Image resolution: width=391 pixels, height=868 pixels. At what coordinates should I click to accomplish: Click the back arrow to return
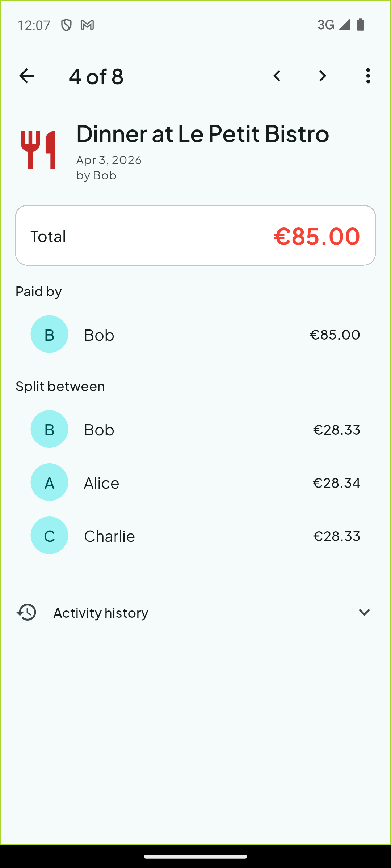(26, 76)
